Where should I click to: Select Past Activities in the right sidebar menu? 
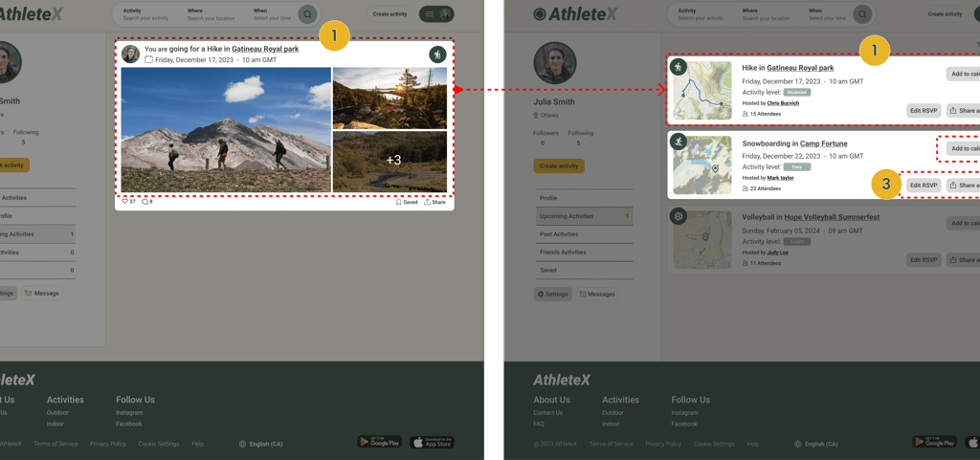(x=585, y=234)
